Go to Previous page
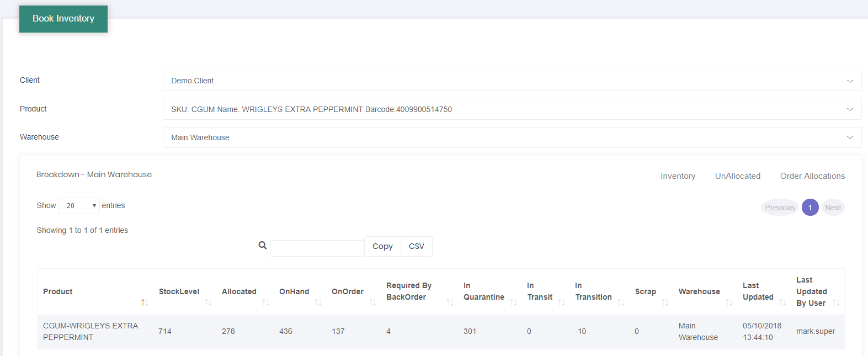 point(780,208)
